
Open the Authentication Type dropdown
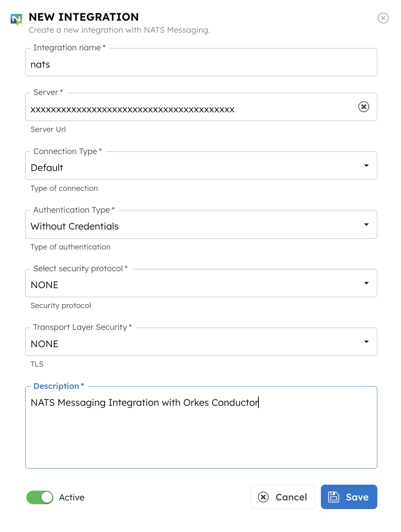tap(201, 224)
